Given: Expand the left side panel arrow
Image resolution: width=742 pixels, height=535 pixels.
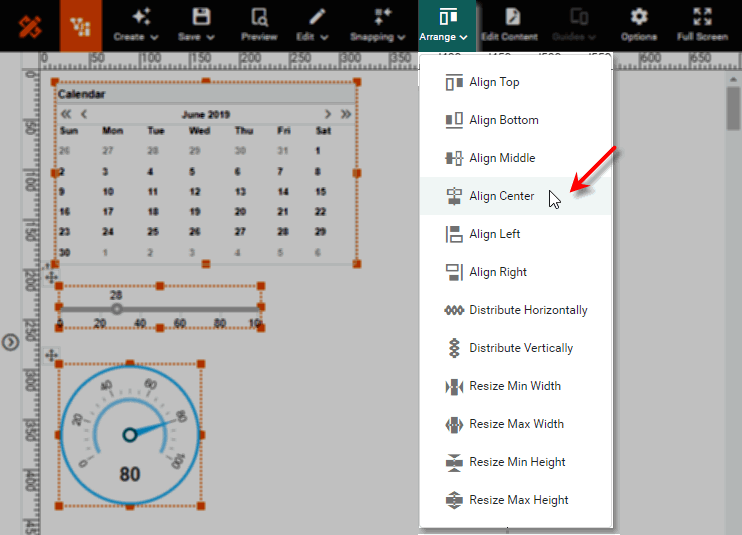Looking at the screenshot, I should tap(10, 342).
